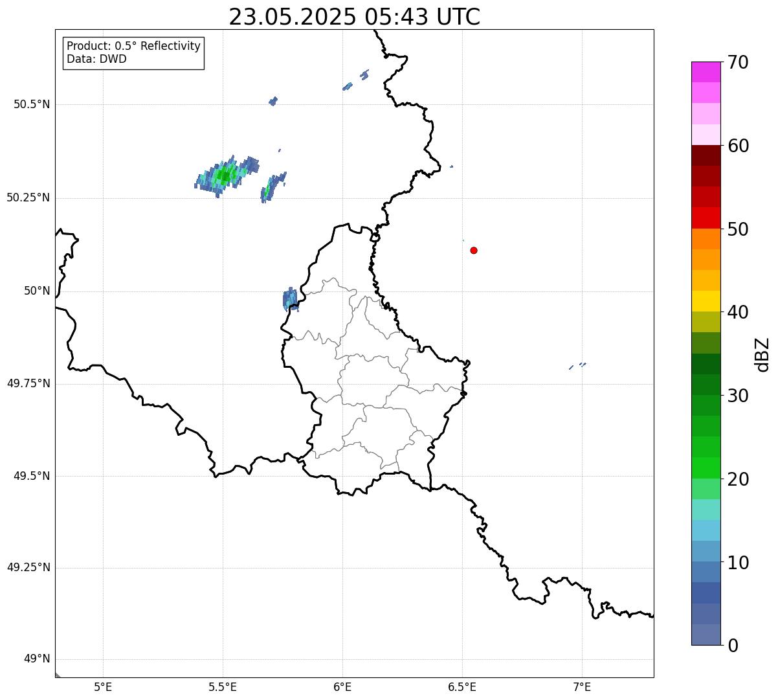Click the 50.5°N latitude label
The height and width of the screenshot is (700, 778).
(x=32, y=104)
